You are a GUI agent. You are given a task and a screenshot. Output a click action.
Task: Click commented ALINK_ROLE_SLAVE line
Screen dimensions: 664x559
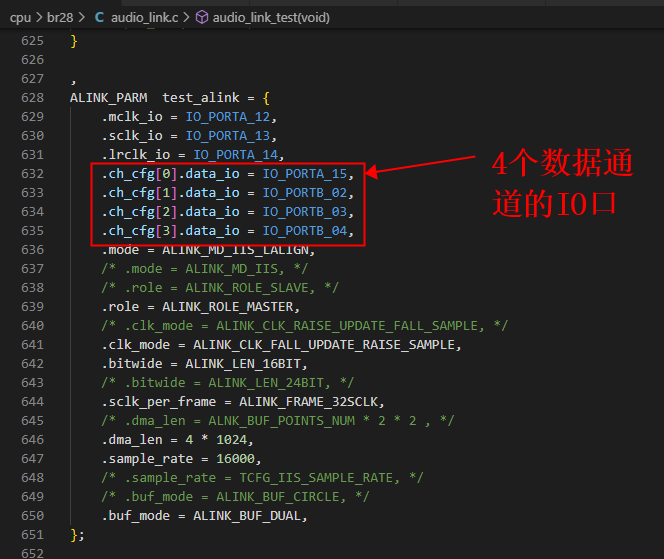220,288
